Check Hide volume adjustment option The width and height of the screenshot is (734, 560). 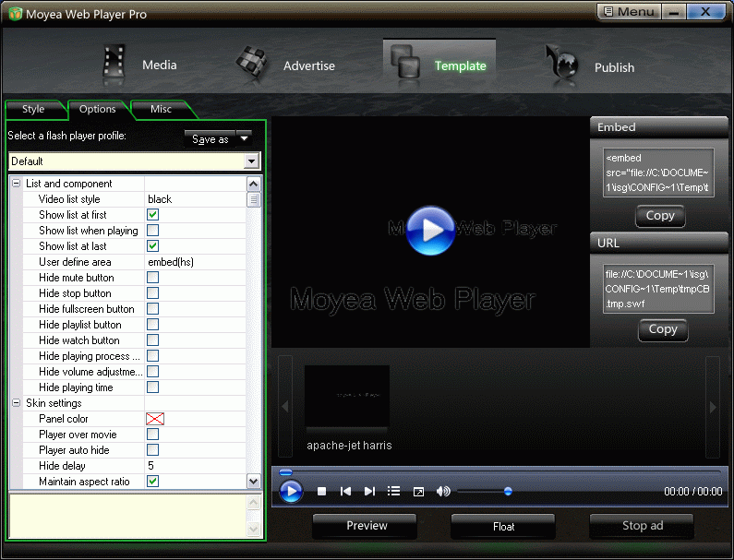[152, 372]
